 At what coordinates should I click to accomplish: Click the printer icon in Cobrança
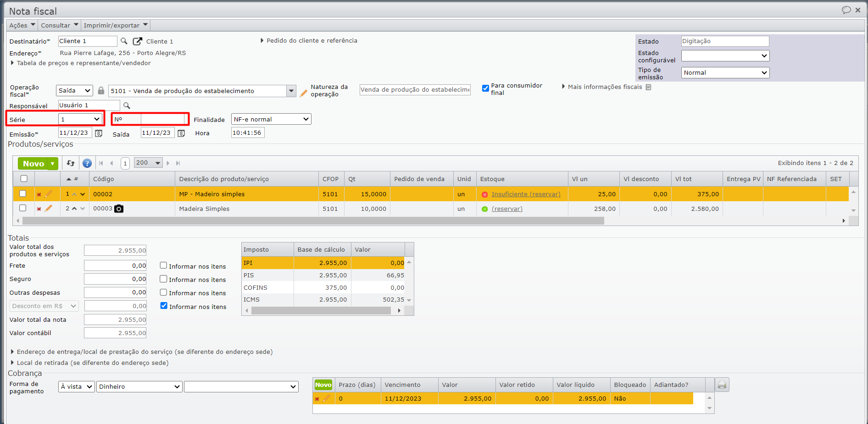[722, 385]
